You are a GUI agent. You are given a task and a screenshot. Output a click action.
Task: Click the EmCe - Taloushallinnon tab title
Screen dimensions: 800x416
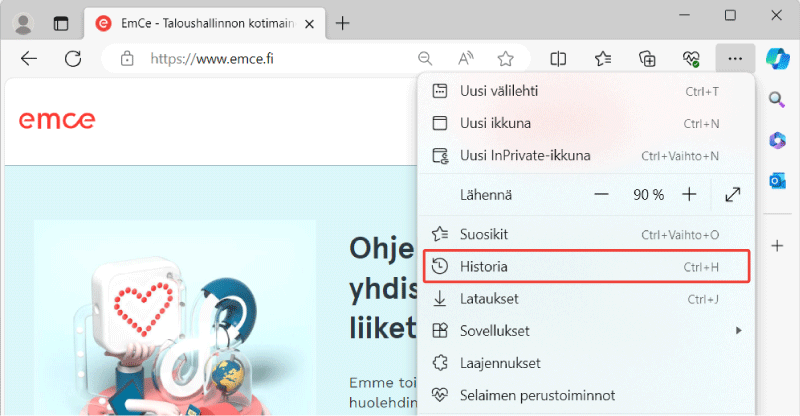[x=207, y=23]
